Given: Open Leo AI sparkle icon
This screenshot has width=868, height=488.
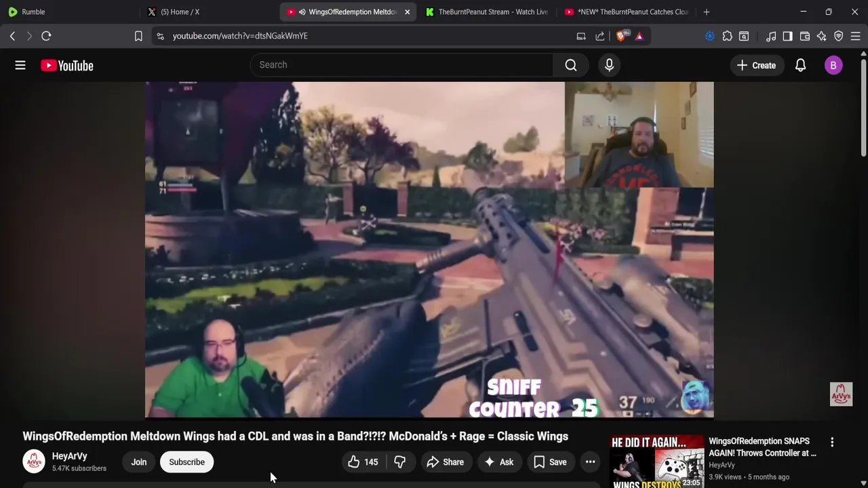Looking at the screenshot, I should (x=822, y=36).
